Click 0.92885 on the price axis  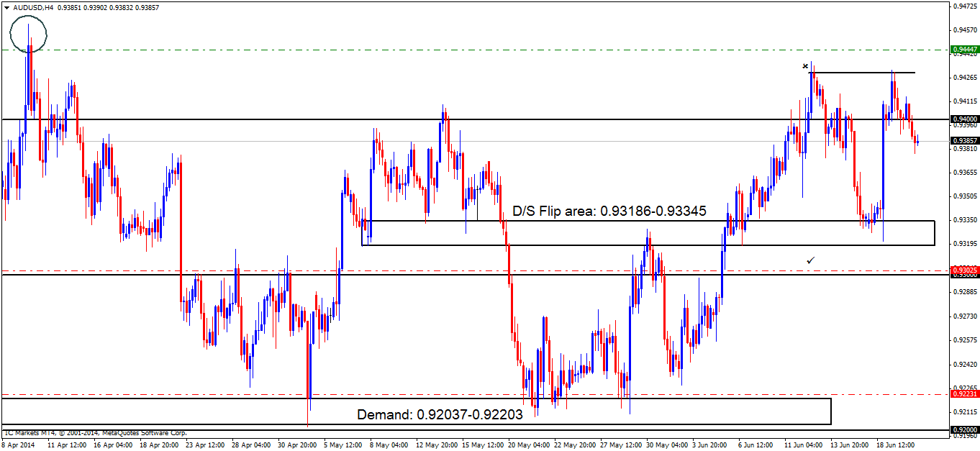pyautogui.click(x=964, y=292)
